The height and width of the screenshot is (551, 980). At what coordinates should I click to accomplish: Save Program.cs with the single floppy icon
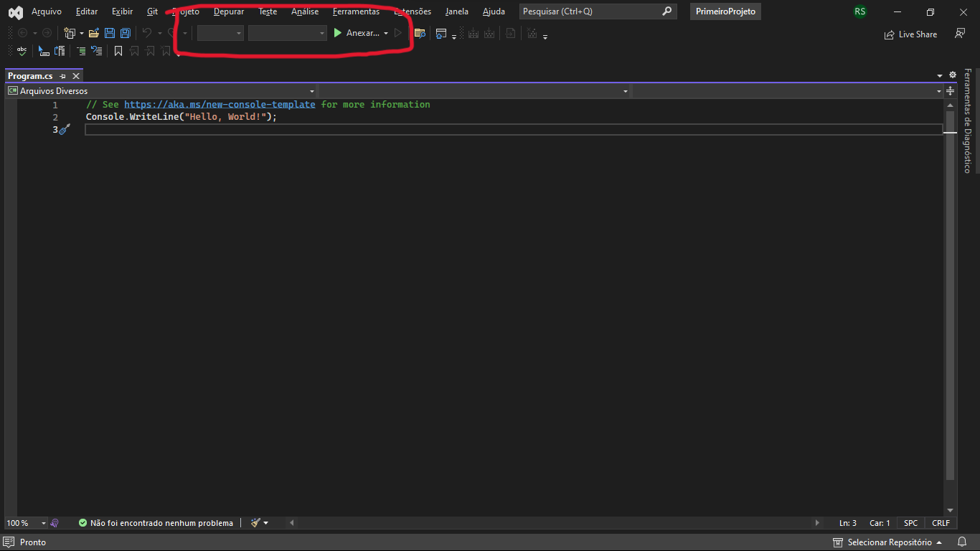click(x=110, y=33)
